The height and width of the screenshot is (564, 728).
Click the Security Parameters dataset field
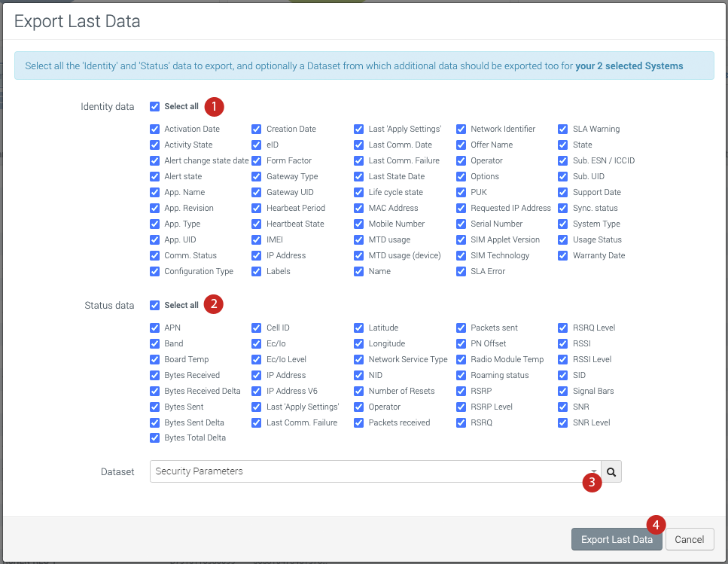pyautogui.click(x=369, y=471)
